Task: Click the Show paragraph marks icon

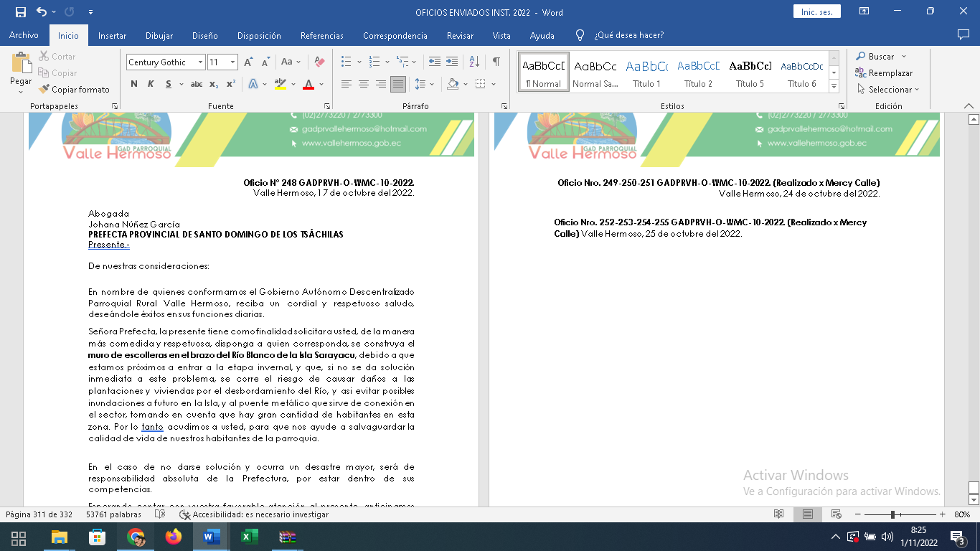Action: [496, 62]
